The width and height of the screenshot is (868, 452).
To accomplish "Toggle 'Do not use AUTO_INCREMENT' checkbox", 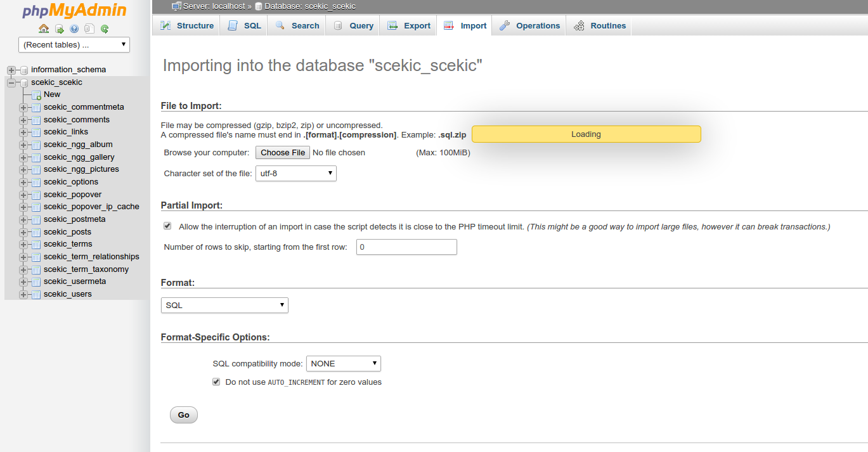I will pyautogui.click(x=216, y=382).
